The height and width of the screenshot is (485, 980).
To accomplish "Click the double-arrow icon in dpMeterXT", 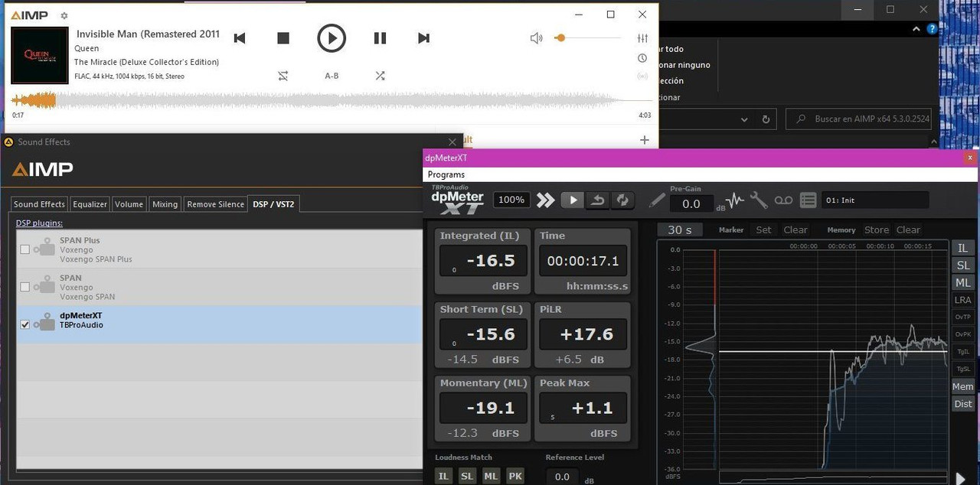I will 545,200.
